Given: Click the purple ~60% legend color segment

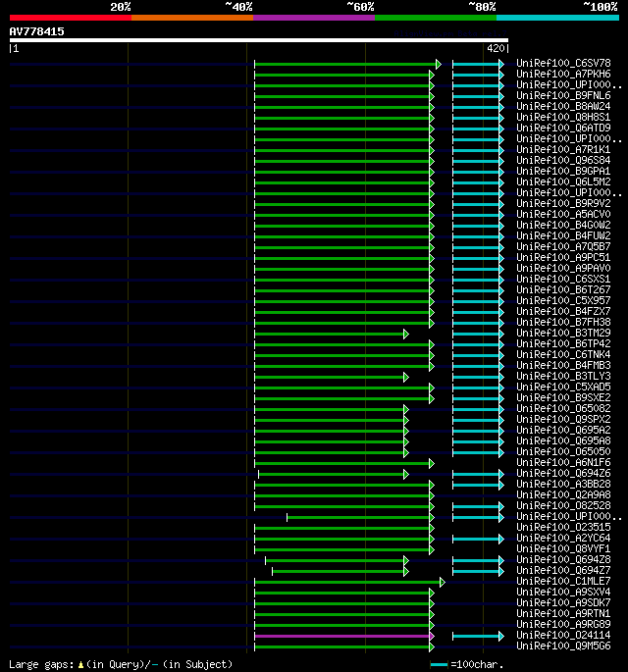Looking at the screenshot, I should pyautogui.click(x=314, y=18).
